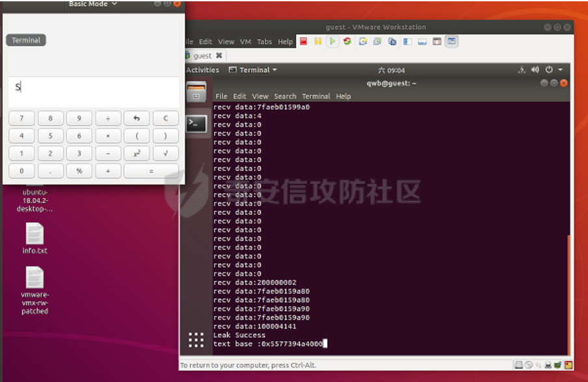Image resolution: width=588 pixels, height=382 pixels.
Task: Click the red power-off icon in VMware toolbar
Action: [x=303, y=42]
